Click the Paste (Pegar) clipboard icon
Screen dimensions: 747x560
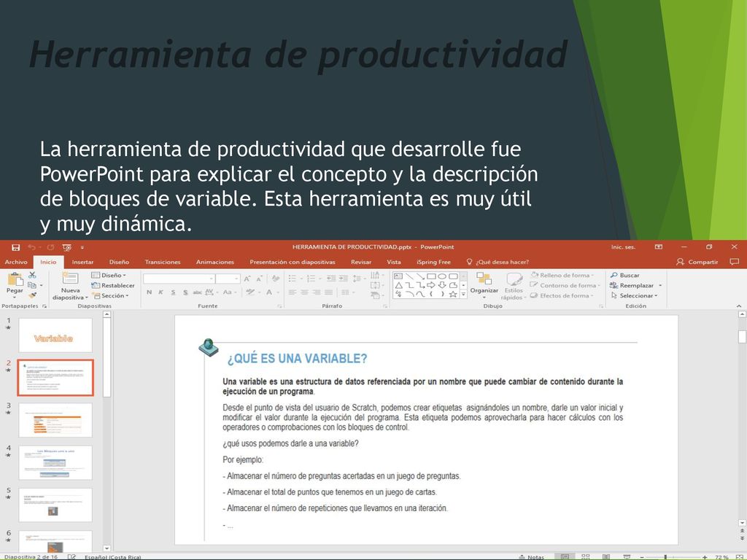[15, 279]
